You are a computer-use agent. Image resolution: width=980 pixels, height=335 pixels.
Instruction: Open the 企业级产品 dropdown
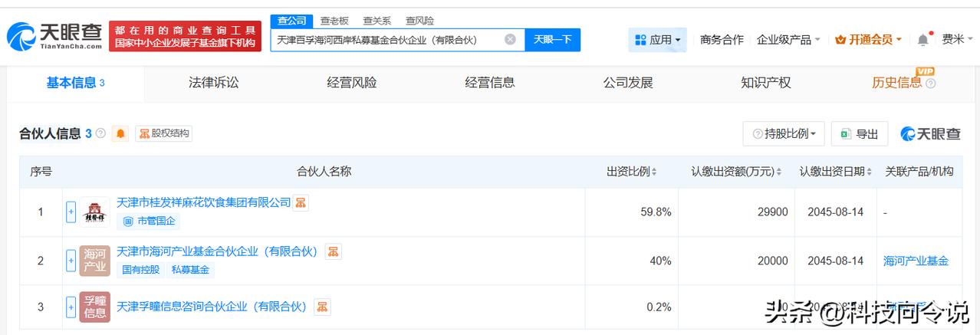point(788,39)
